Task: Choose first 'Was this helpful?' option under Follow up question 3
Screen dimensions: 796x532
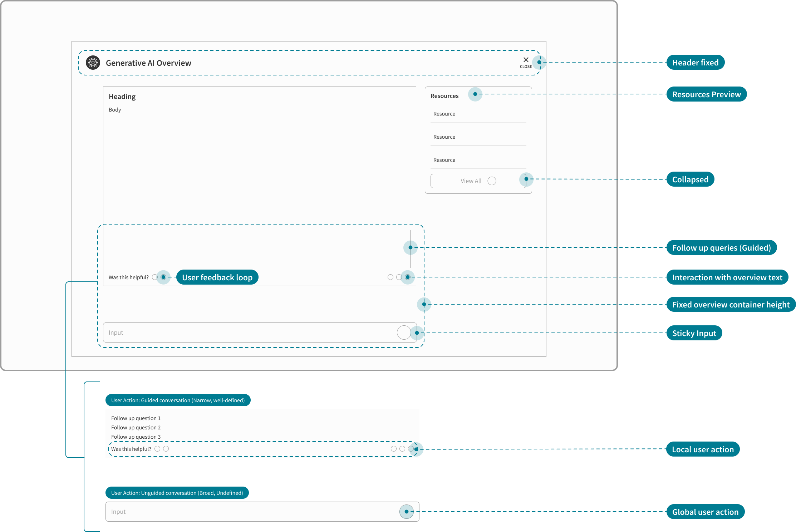Action: point(157,449)
